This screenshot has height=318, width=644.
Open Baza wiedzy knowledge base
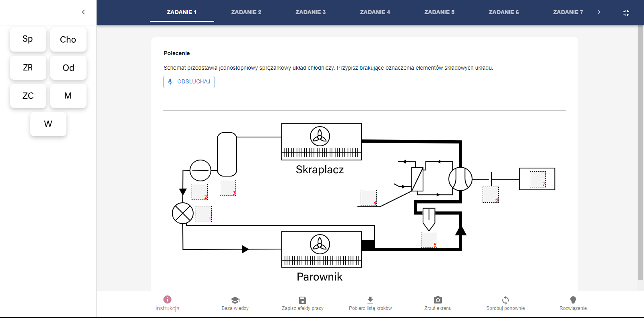coord(235,300)
